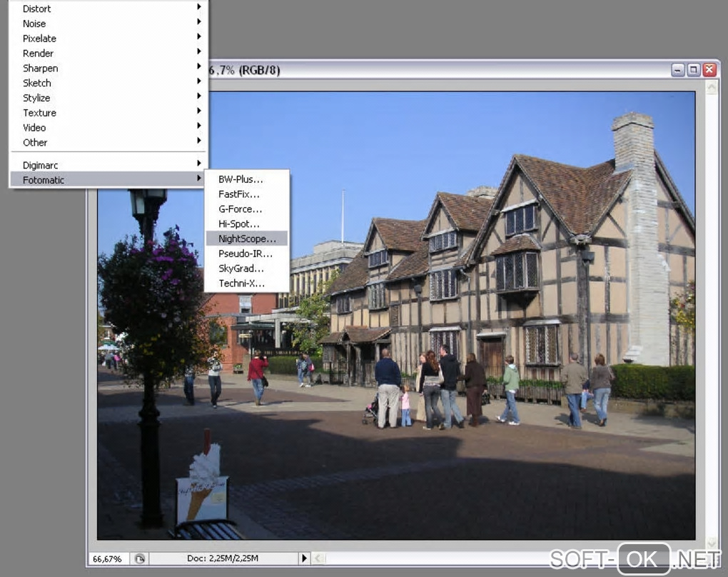Image resolution: width=728 pixels, height=577 pixels.
Task: Click the horizontal scrollbar left arrow
Action: [x=318, y=558]
